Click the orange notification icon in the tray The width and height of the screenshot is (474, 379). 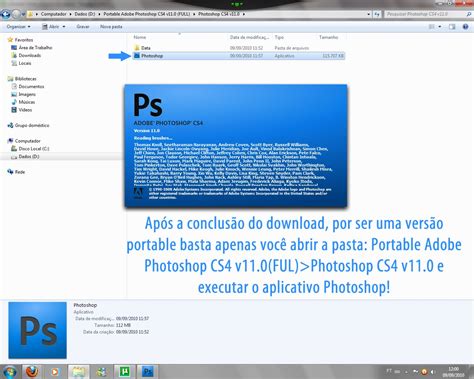tap(424, 371)
